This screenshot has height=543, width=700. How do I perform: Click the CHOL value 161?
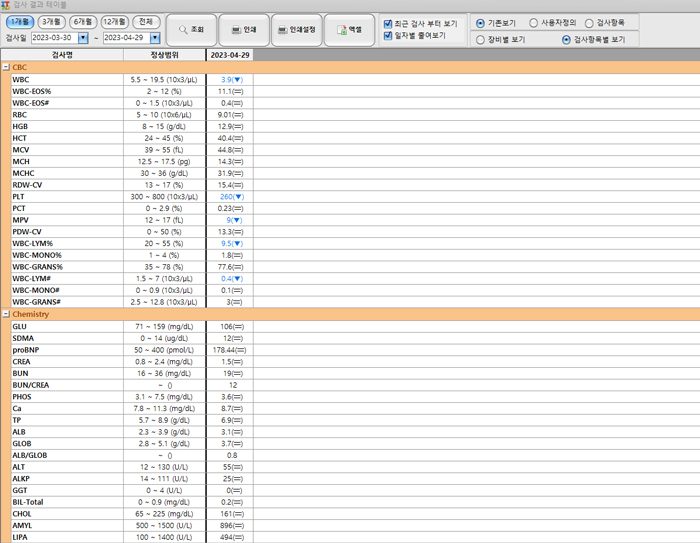(x=232, y=514)
